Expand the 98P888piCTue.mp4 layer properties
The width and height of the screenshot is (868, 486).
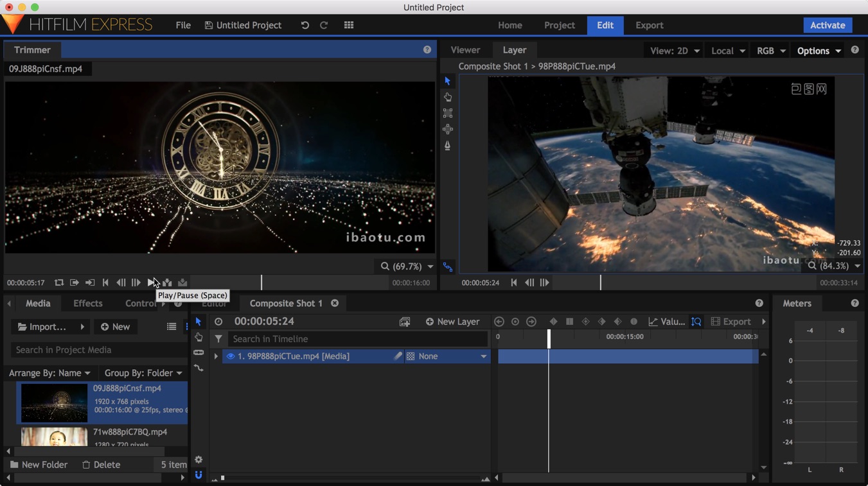pyautogui.click(x=216, y=356)
